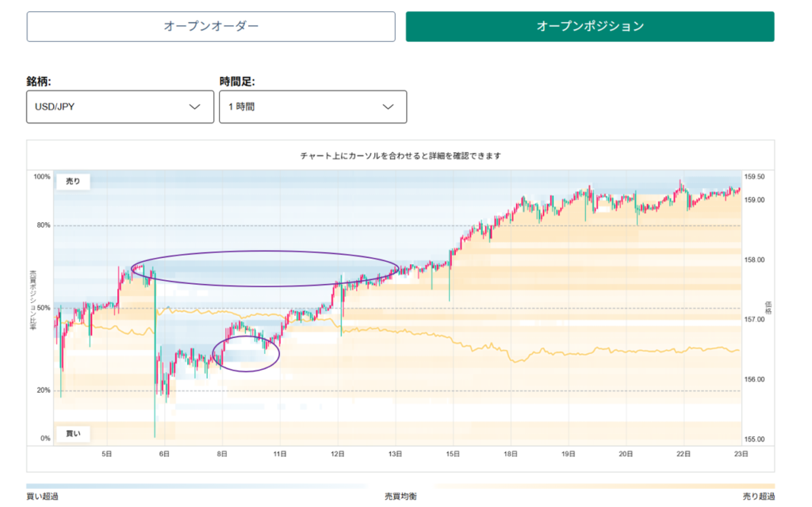
Task: Select the オープンポジション tab
Action: click(x=590, y=26)
